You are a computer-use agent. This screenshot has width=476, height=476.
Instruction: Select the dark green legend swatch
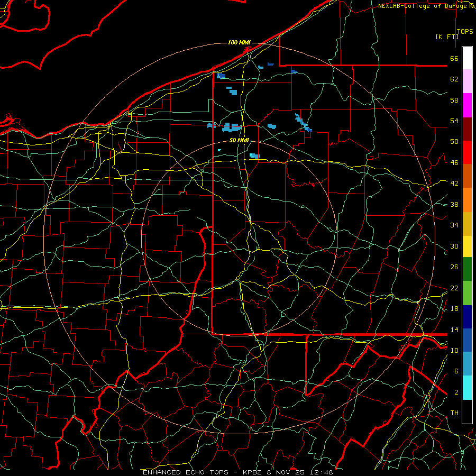(x=467, y=269)
